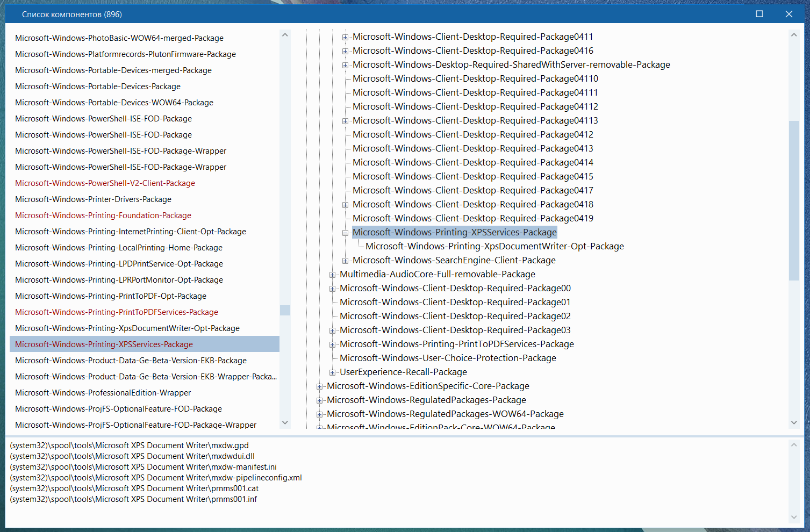810x532 pixels.
Task: Expand the Microsoft-Windows-SearchEngine-Client-Package node
Action: 346,261
